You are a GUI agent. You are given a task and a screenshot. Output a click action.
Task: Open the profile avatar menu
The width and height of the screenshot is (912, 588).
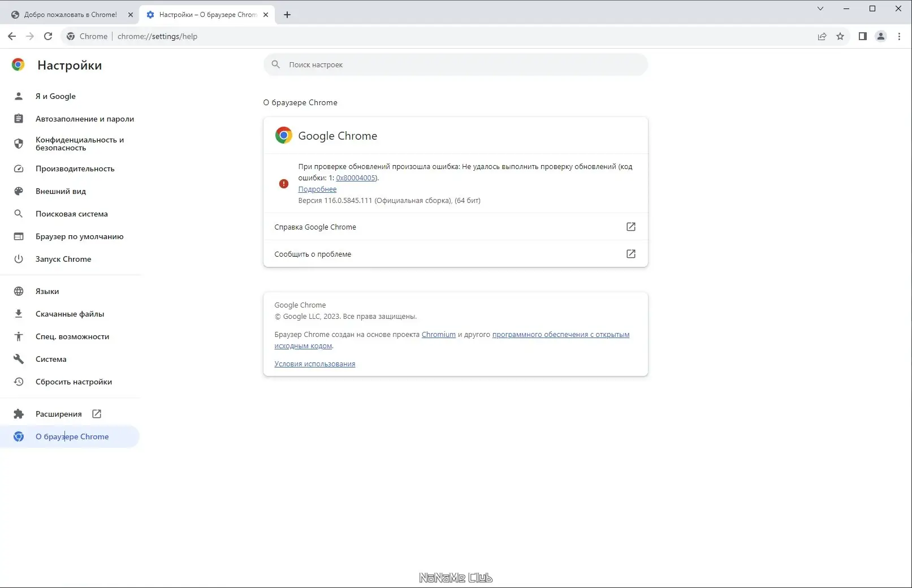pyautogui.click(x=881, y=36)
